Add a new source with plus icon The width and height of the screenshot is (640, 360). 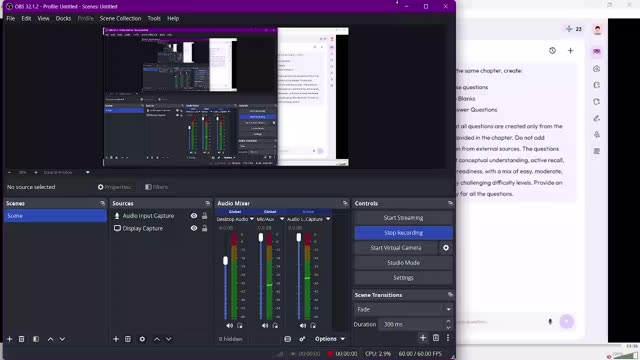point(116,339)
